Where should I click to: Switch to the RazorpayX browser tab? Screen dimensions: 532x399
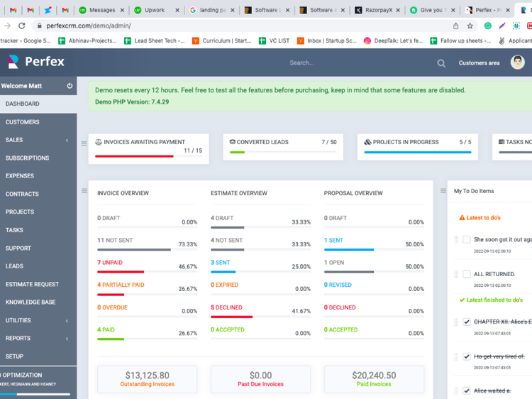coord(378,10)
